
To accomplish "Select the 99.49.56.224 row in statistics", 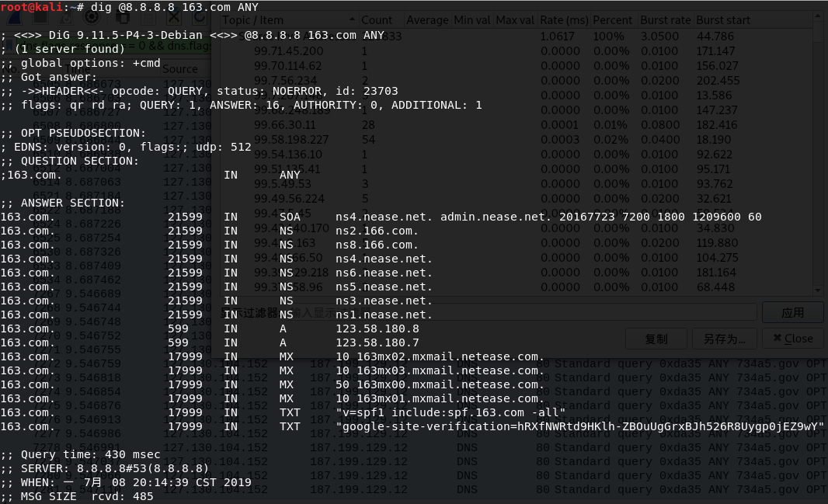I will (x=516, y=199).
